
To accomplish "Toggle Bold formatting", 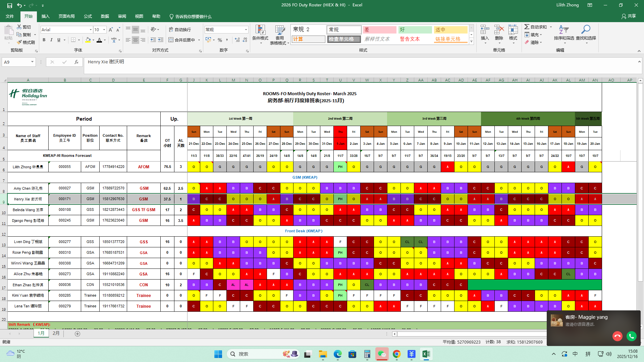I will 44,40.
